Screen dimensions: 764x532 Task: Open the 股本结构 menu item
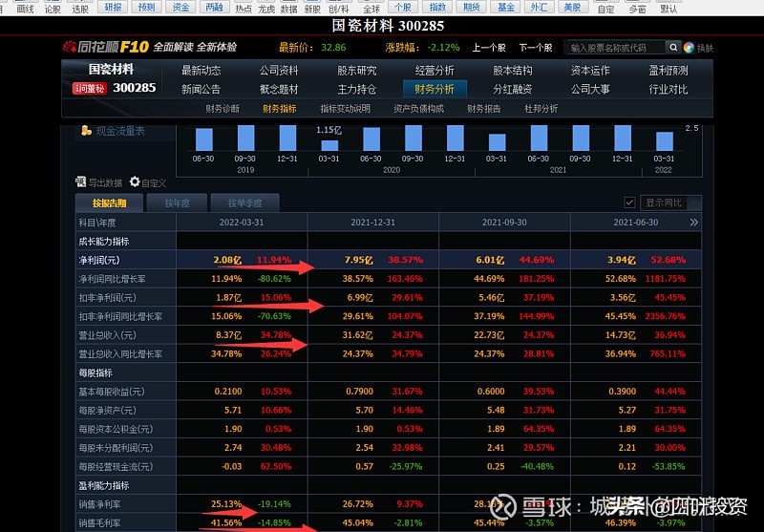click(x=513, y=71)
